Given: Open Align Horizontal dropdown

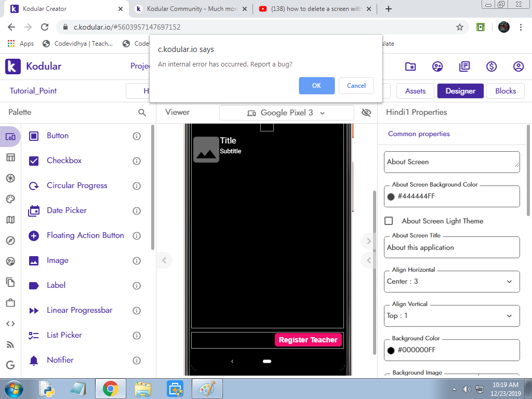Looking at the screenshot, I should (451, 281).
